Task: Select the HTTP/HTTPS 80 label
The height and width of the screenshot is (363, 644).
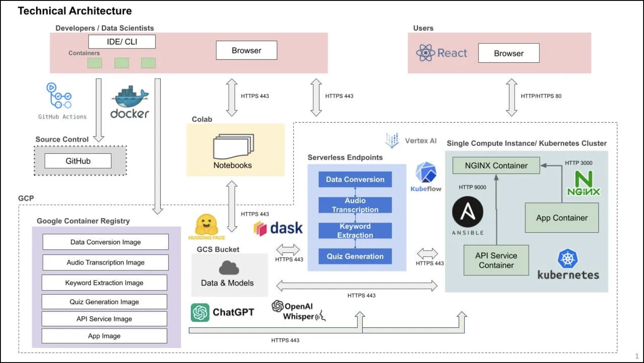Action: pyautogui.click(x=541, y=96)
